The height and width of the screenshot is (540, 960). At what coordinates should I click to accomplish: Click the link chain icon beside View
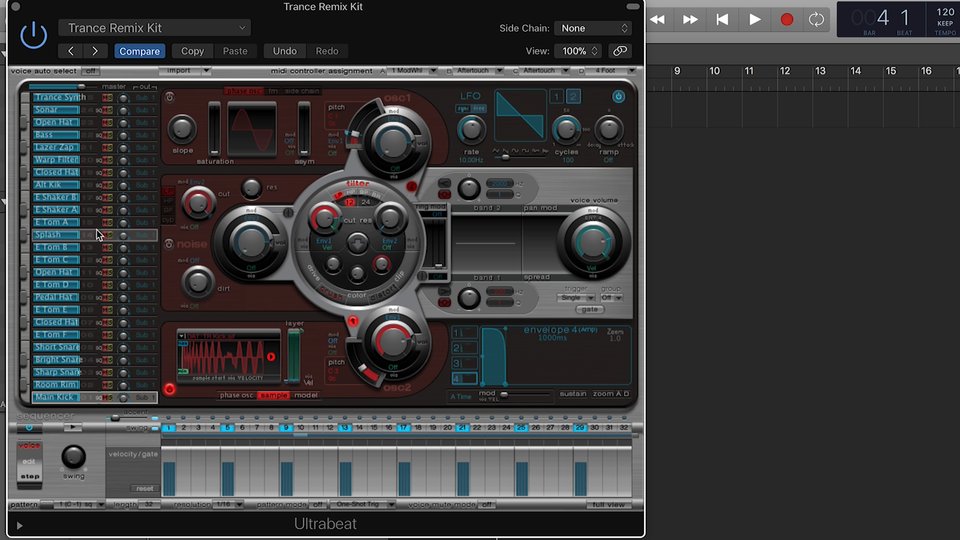[x=620, y=51]
